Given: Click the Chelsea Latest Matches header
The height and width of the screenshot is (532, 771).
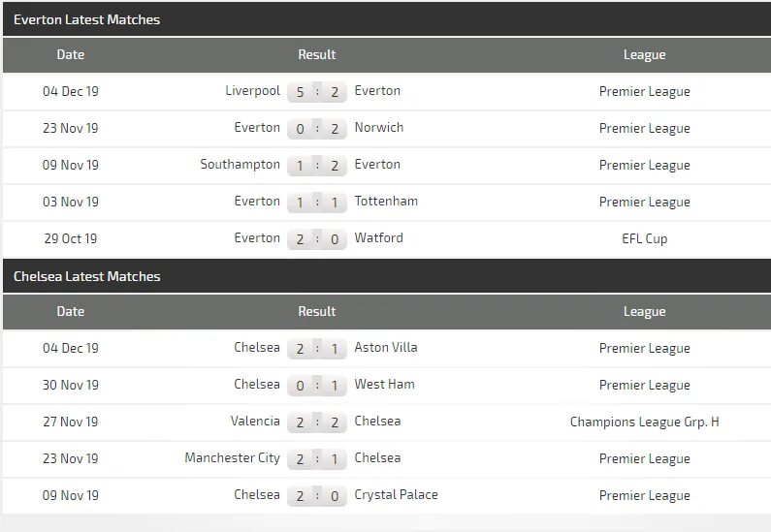Looking at the screenshot, I should coord(87,276).
